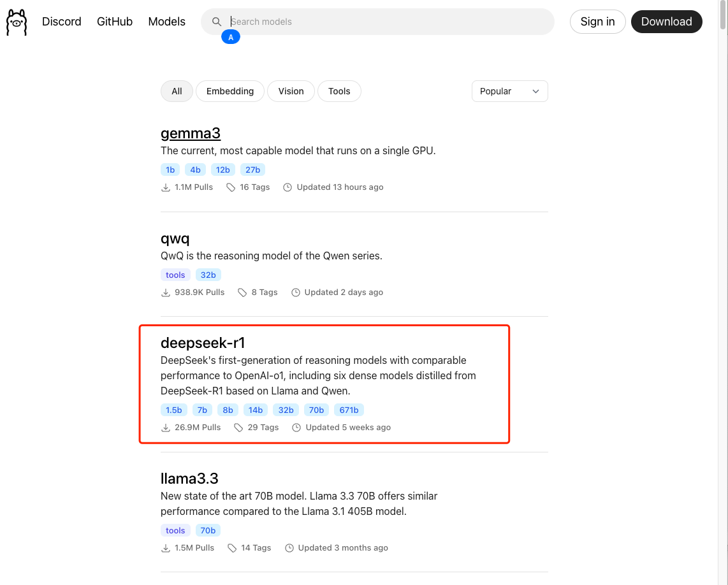Screen dimensions: 728x585
Task: Click '26.9M Pulls' text under deepseek-r1
Action: 198,428
